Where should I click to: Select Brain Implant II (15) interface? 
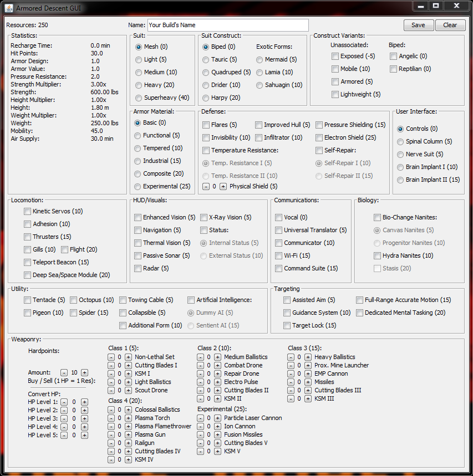(428, 180)
